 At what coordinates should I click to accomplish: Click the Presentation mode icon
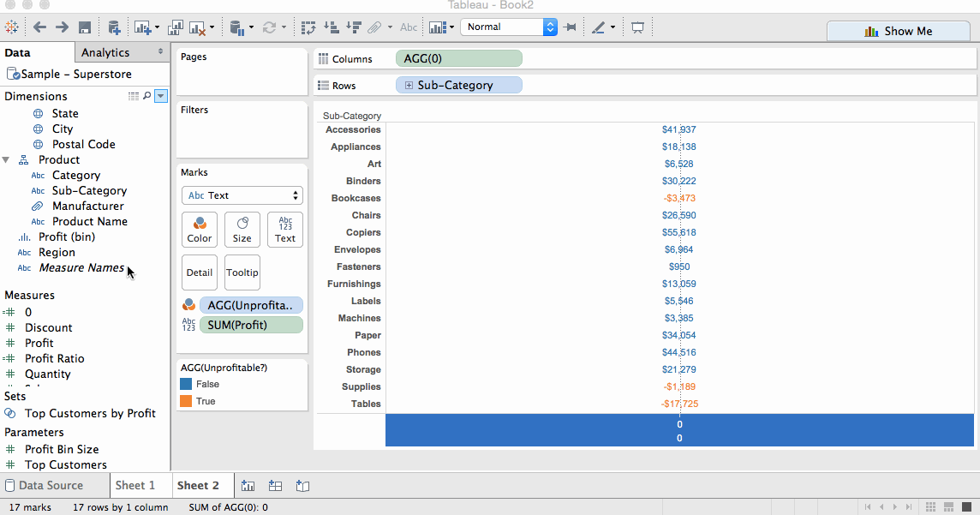point(637,27)
